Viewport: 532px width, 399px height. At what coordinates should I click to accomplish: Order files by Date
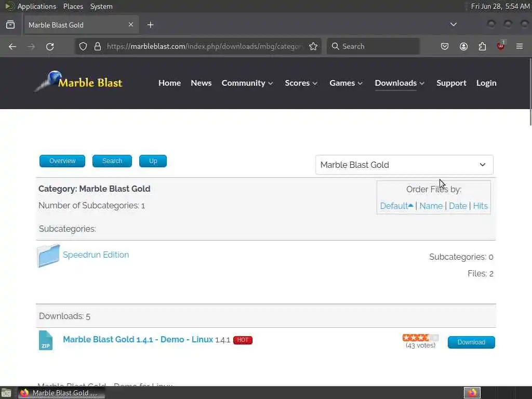coord(458,206)
